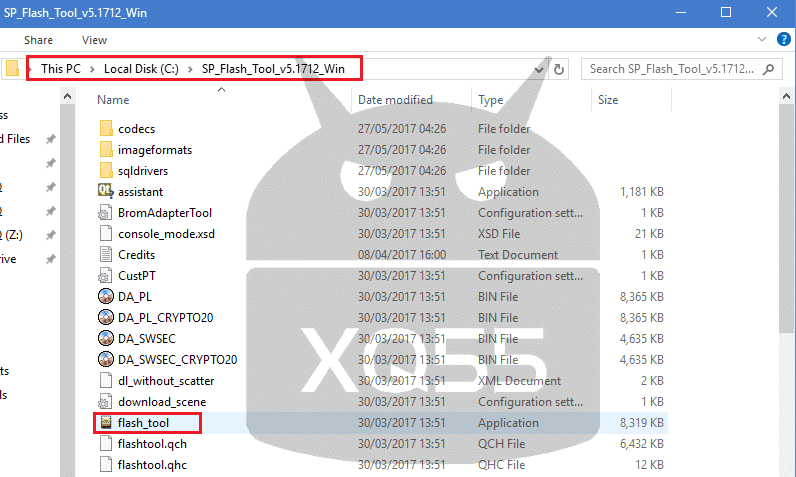The image size is (796, 477).
Task: Select the DA_SWSEC_CRYPTO20 file icon
Action: (108, 359)
